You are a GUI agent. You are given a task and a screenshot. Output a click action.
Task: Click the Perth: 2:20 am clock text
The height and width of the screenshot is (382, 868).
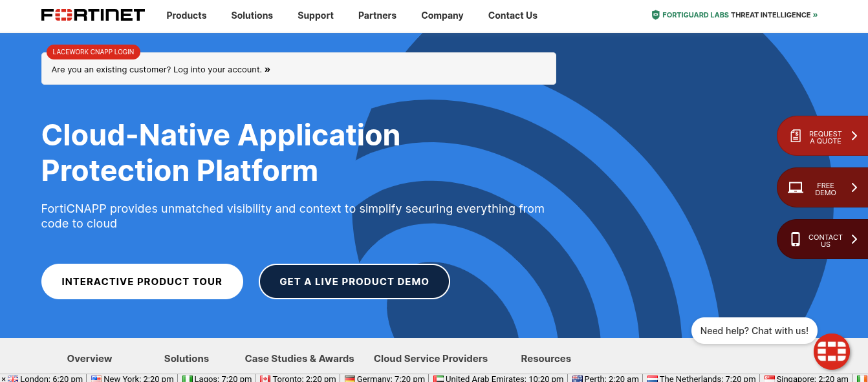[612, 379]
